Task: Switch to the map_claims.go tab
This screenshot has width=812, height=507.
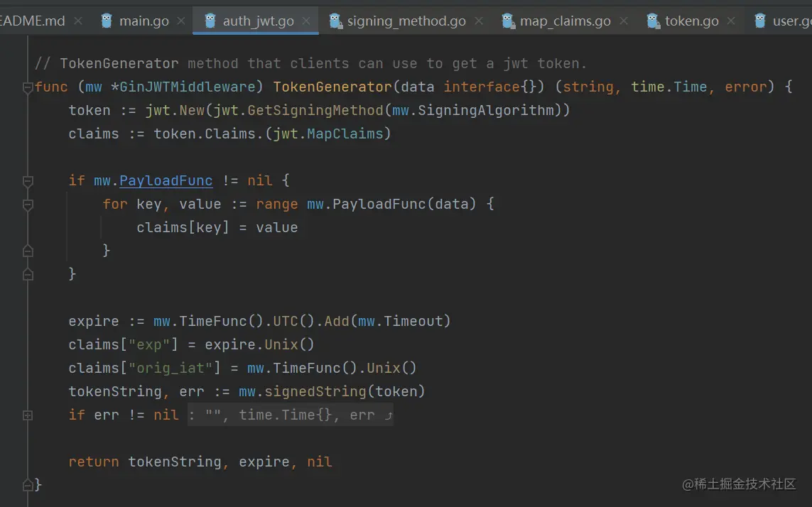Action: pyautogui.click(x=565, y=21)
